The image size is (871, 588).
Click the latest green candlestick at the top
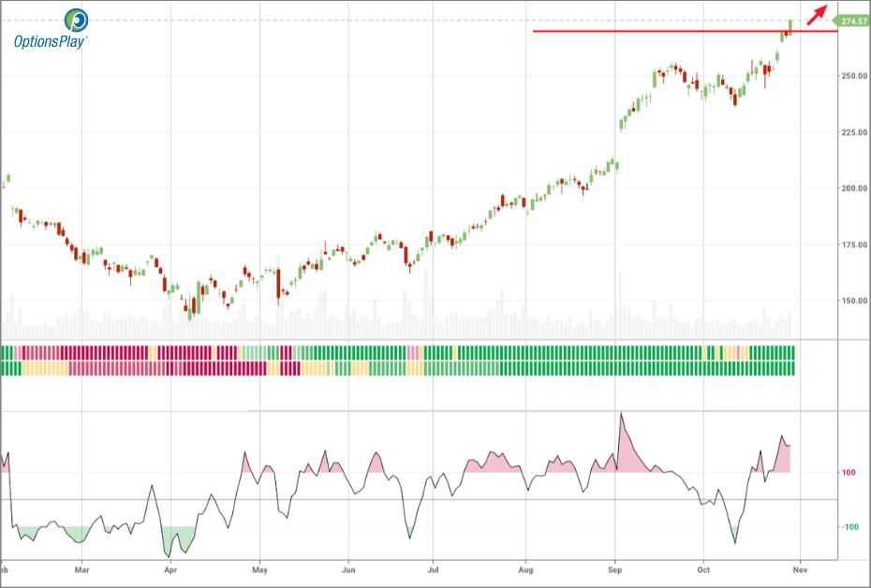pyautogui.click(x=790, y=25)
